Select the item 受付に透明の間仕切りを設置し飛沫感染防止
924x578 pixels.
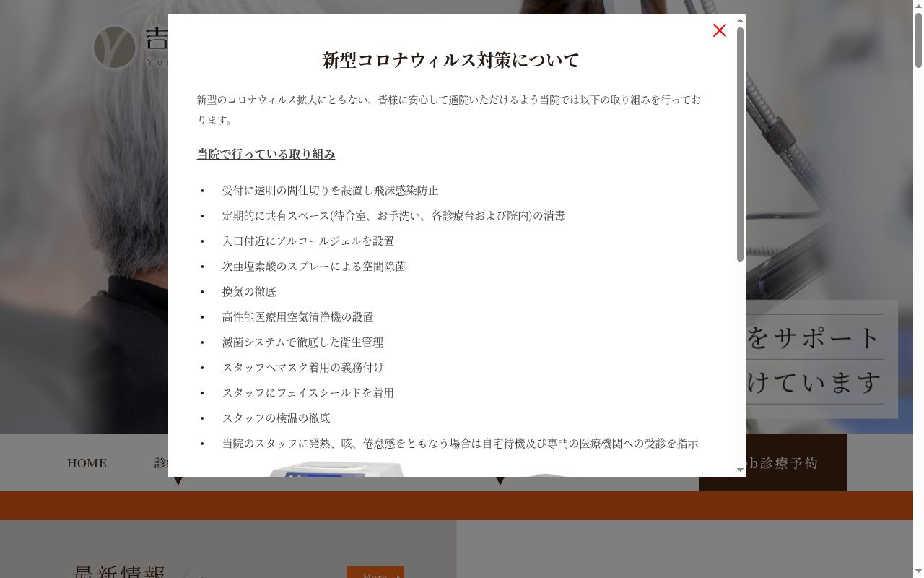pyautogui.click(x=330, y=191)
